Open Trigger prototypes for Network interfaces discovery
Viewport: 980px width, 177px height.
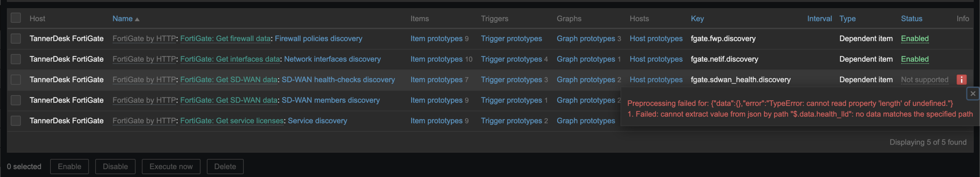[x=511, y=59]
